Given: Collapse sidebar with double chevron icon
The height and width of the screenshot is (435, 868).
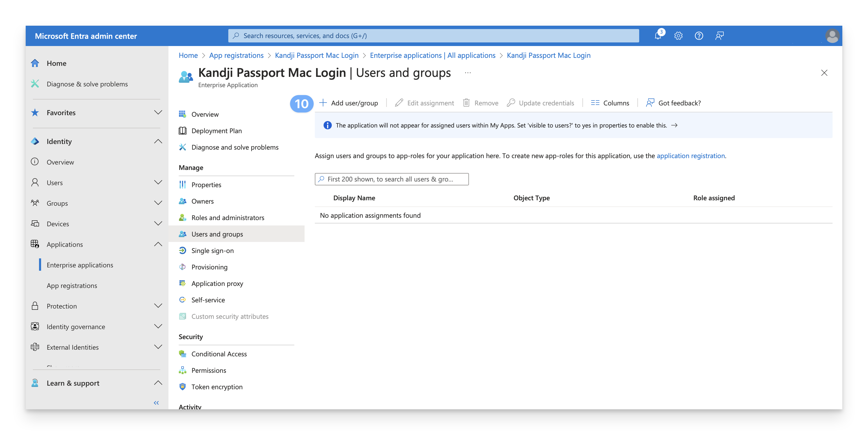Looking at the screenshot, I should 156,403.
